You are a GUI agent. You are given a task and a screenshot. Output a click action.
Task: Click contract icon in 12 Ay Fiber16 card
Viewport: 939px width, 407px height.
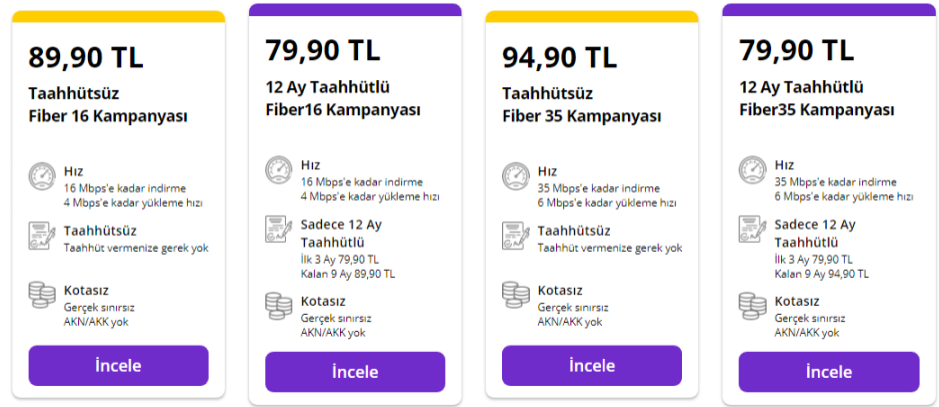tap(279, 230)
